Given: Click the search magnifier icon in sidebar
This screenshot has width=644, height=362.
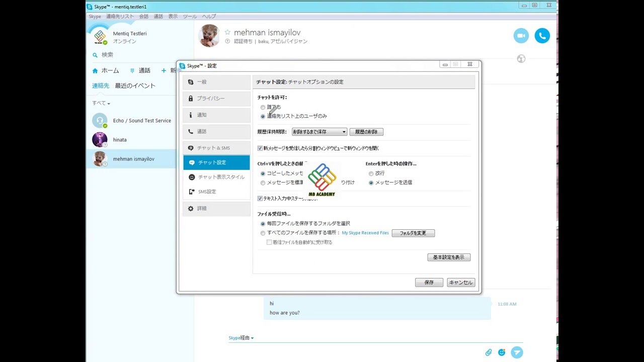Looking at the screenshot, I should point(95,55).
